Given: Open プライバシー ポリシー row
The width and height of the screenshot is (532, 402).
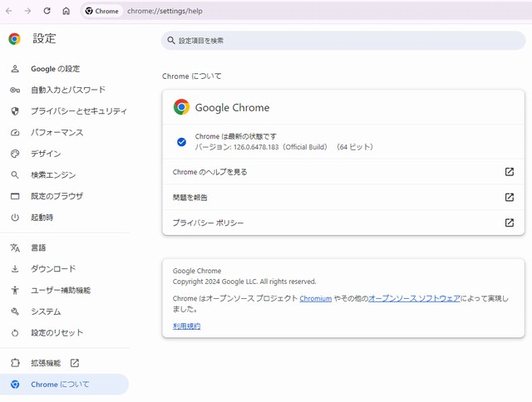Looking at the screenshot, I should pyautogui.click(x=343, y=223).
